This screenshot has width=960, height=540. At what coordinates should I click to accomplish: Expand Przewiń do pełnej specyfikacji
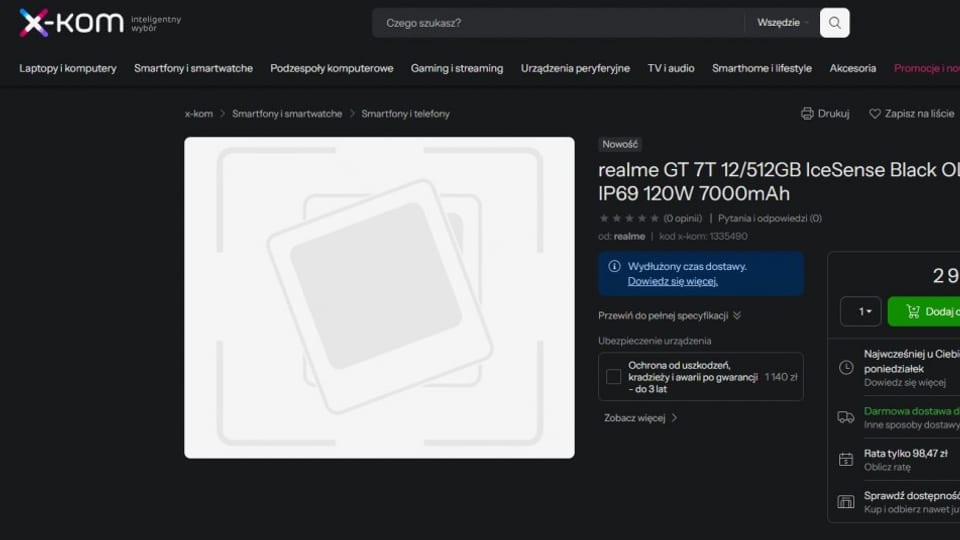coord(669,315)
